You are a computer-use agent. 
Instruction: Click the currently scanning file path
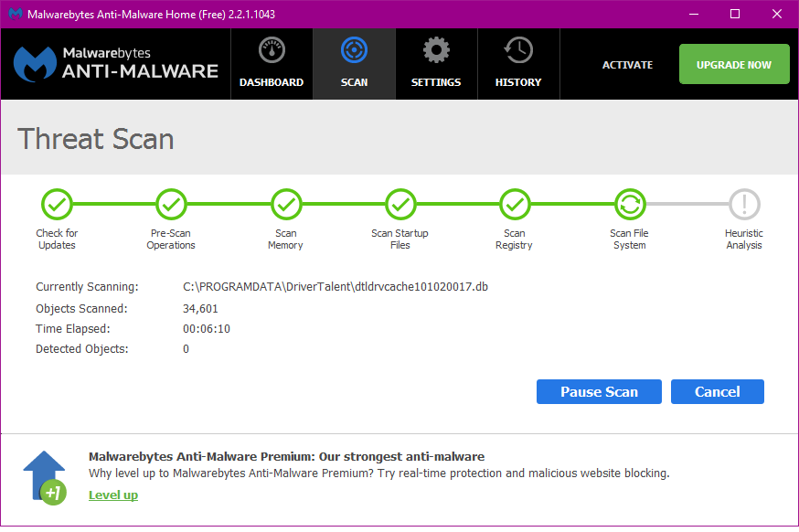pyautogui.click(x=336, y=286)
